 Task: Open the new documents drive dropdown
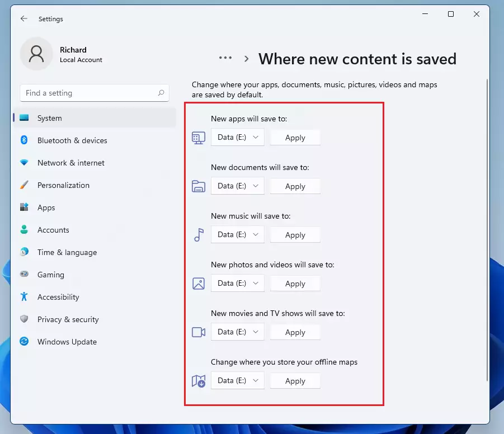(238, 186)
